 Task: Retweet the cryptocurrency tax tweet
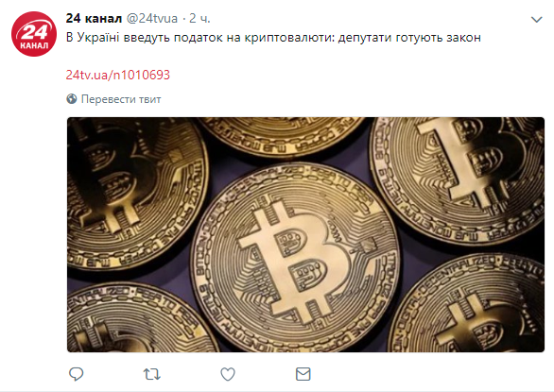click(x=152, y=374)
